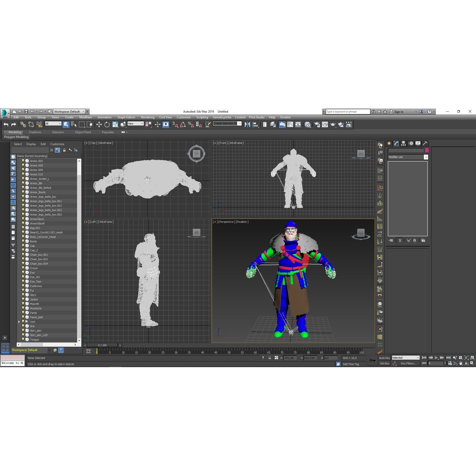Viewport: 476px width, 476px height.
Task: Activate the Select and Rotate tool
Action: pyautogui.click(x=107, y=125)
